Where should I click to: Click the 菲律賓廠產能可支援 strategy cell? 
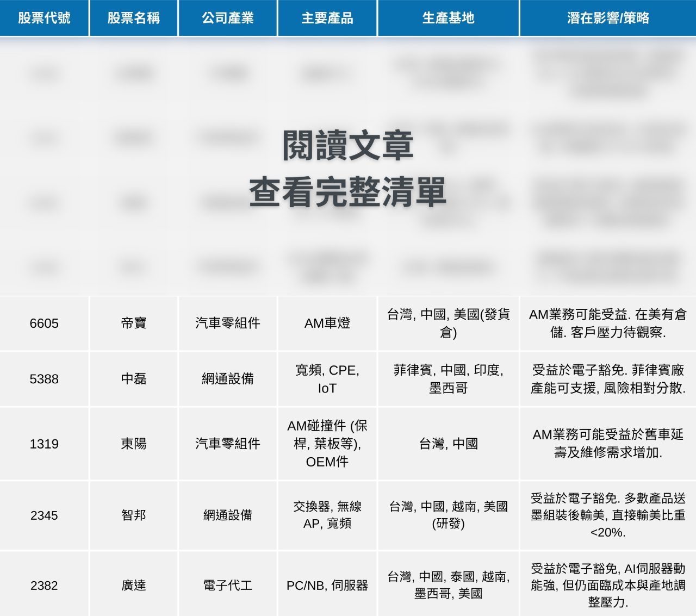(608, 379)
